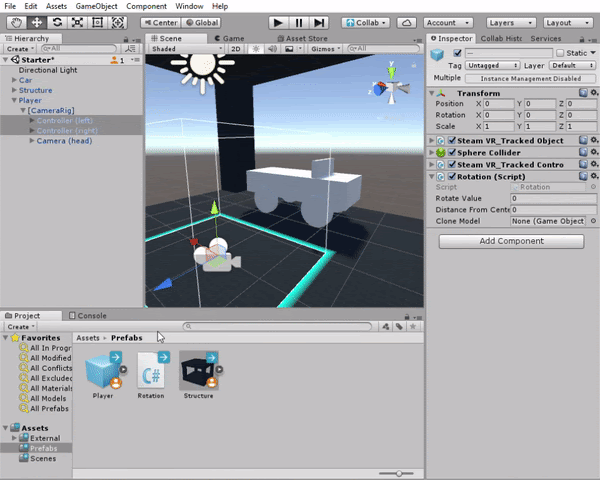
Task: Click the cloud services icon
Action: (x=407, y=22)
